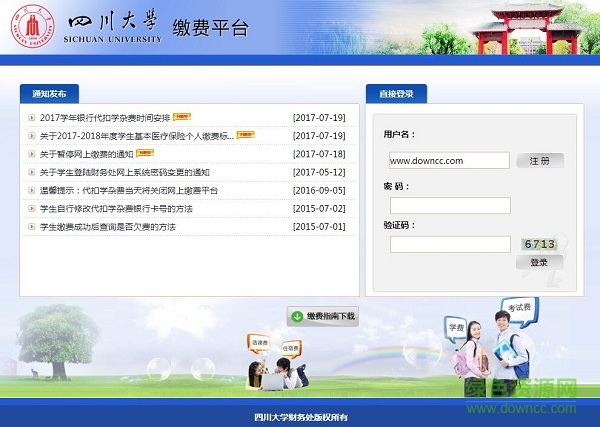Viewport: 600px width, 427px height.
Task: Click the green download arrow icon
Action: pyautogui.click(x=297, y=316)
